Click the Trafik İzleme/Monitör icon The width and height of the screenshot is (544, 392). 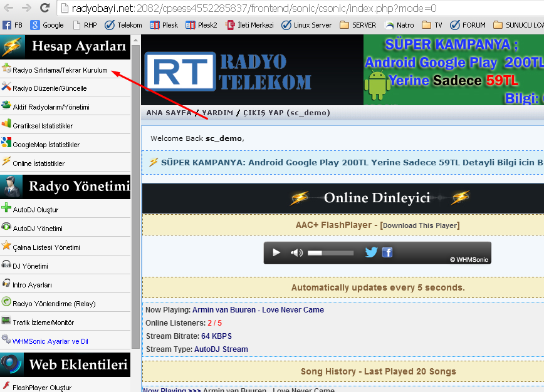tap(6, 320)
